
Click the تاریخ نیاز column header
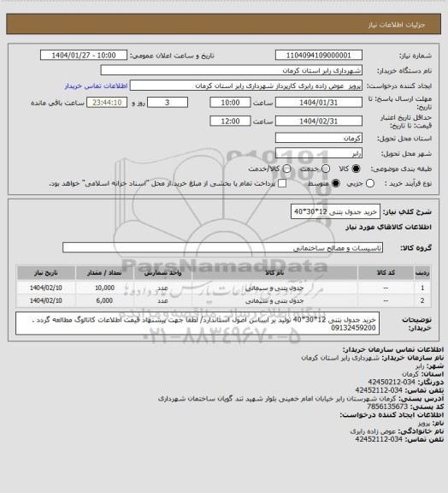[46, 273]
